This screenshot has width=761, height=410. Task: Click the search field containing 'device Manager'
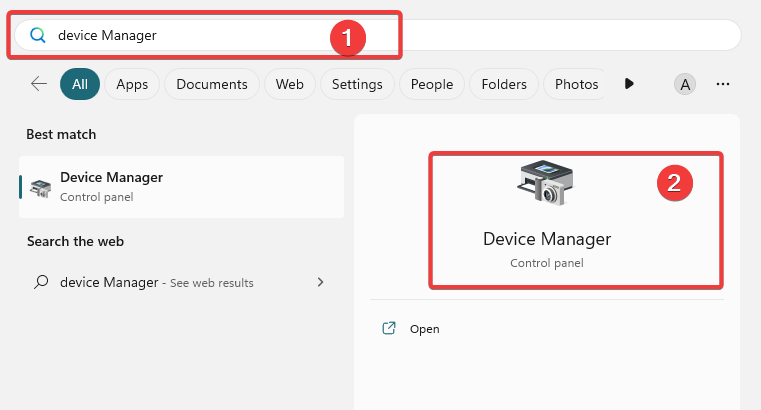(378, 35)
